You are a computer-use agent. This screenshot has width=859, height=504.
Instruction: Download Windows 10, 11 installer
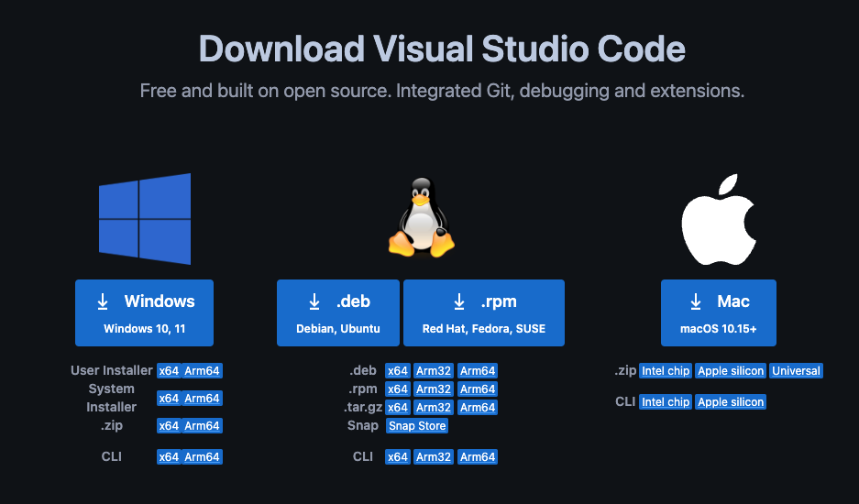144,312
